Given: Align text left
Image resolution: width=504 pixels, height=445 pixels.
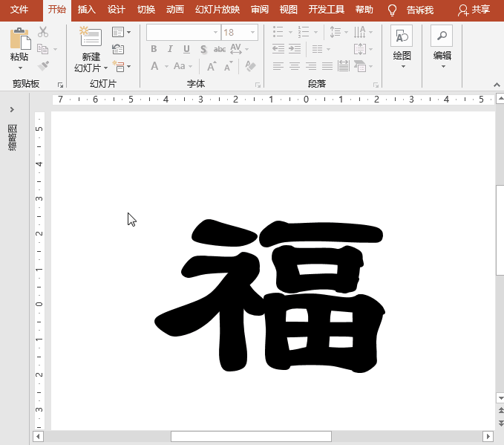Looking at the screenshot, I should click(278, 66).
